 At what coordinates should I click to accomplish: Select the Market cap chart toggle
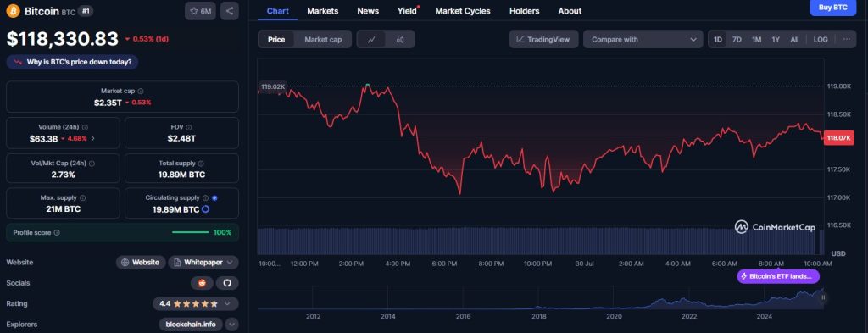coord(323,39)
